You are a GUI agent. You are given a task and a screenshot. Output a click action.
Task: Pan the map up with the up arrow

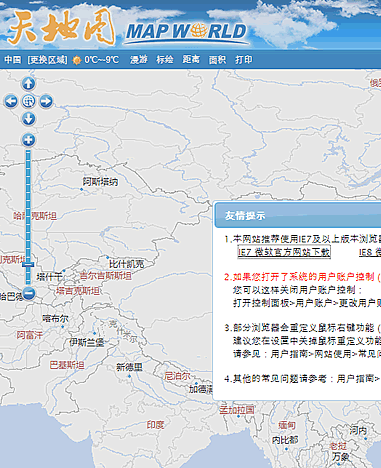[28, 83]
